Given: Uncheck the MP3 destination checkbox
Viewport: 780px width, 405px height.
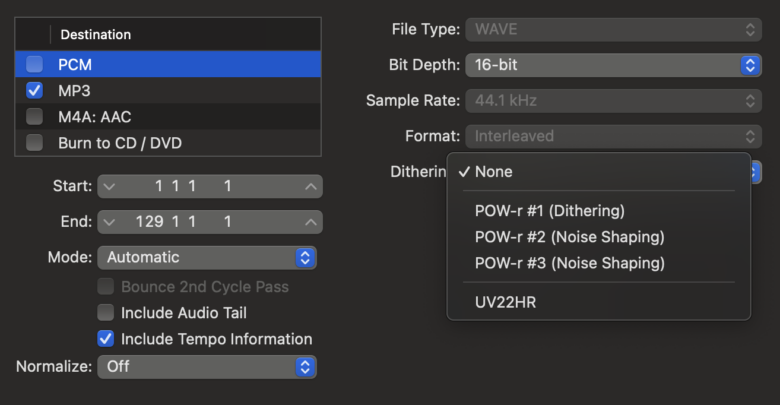Looking at the screenshot, I should pos(35,90).
